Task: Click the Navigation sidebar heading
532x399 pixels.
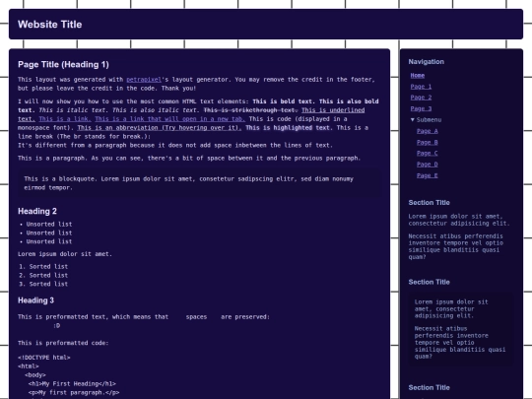Action: pyautogui.click(x=427, y=62)
